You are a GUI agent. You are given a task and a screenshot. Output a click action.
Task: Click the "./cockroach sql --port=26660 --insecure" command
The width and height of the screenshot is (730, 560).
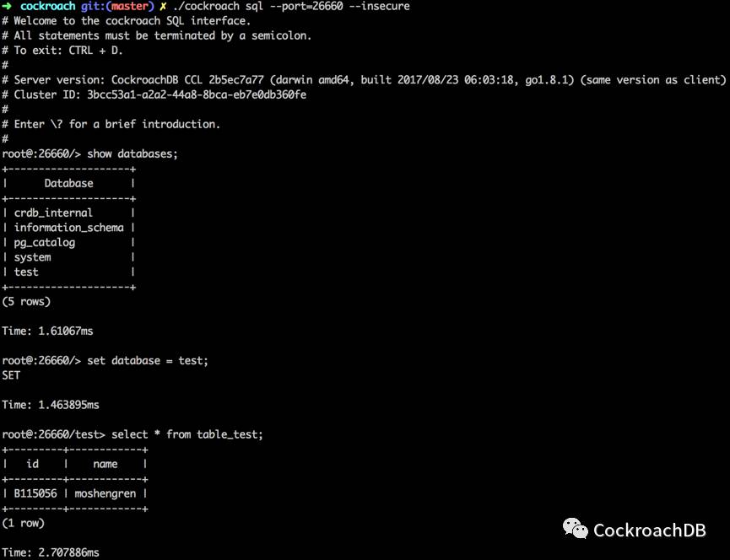pos(291,6)
